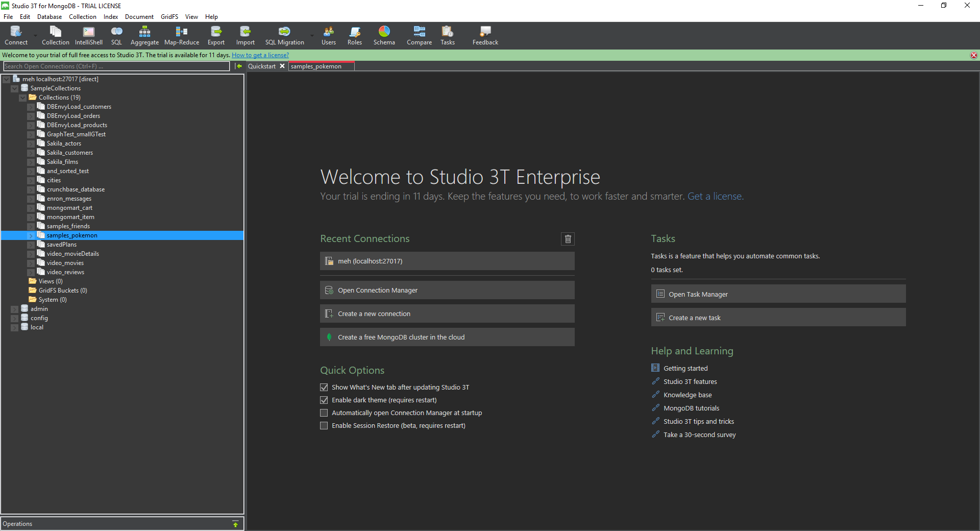Expand the enron_messages collection

coord(31,199)
